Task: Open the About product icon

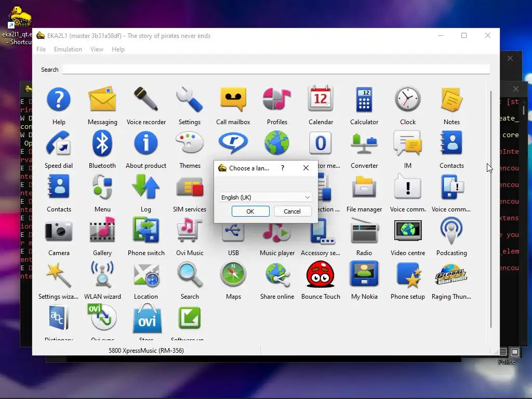Action: point(146,143)
